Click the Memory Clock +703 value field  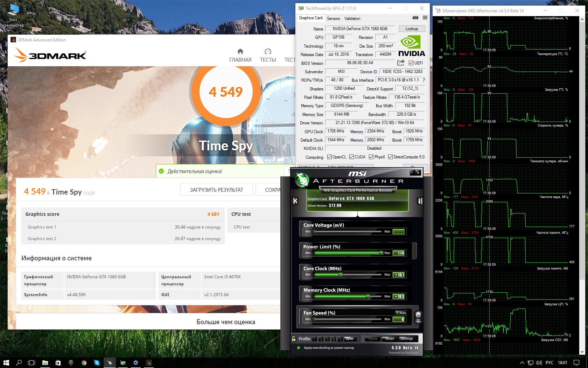coord(399,297)
